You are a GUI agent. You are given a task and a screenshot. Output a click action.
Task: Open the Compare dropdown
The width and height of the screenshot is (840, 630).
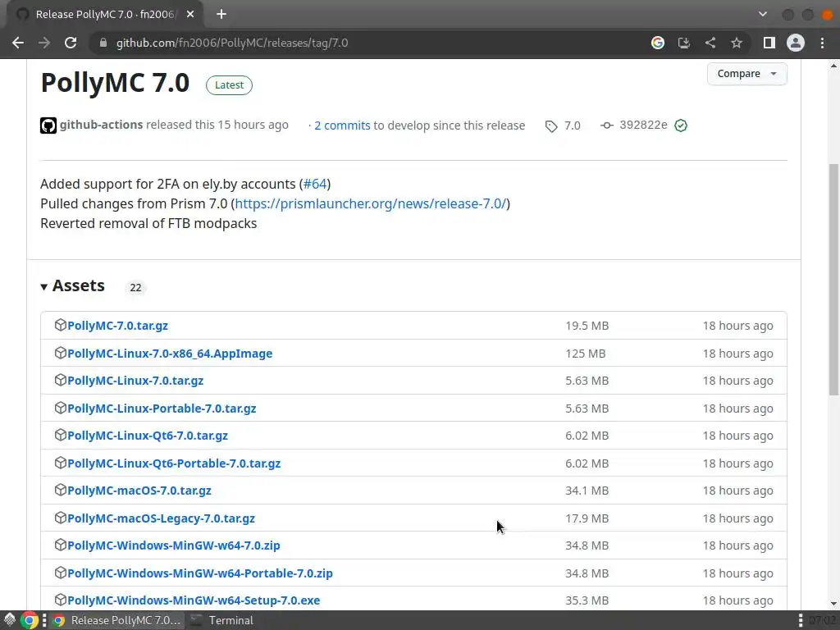[746, 73]
